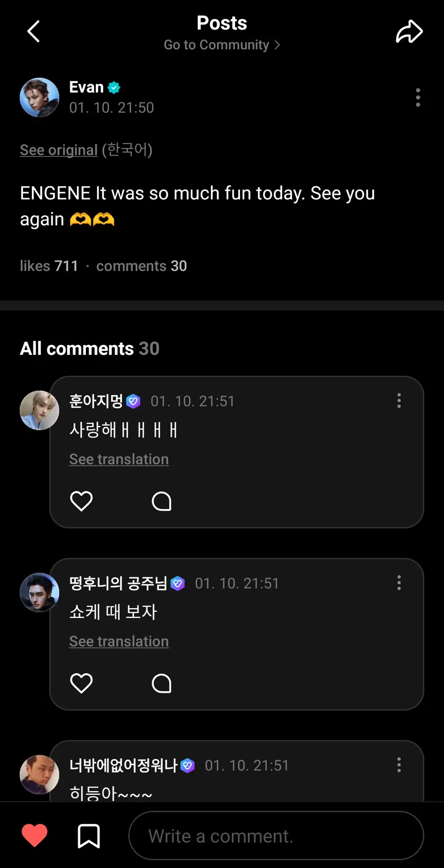Viewport: 444px width, 868px height.
Task: Like the 사랑해 comment with the heart
Action: click(81, 501)
